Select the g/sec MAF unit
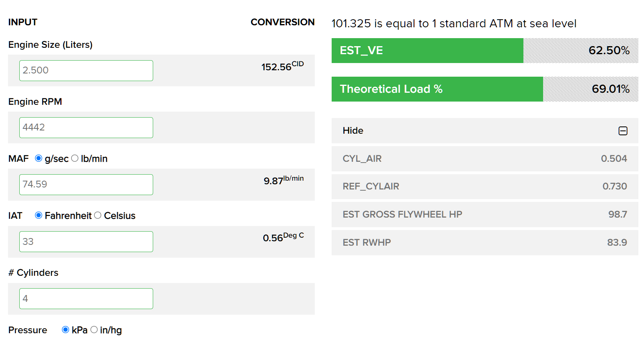 pyautogui.click(x=39, y=159)
